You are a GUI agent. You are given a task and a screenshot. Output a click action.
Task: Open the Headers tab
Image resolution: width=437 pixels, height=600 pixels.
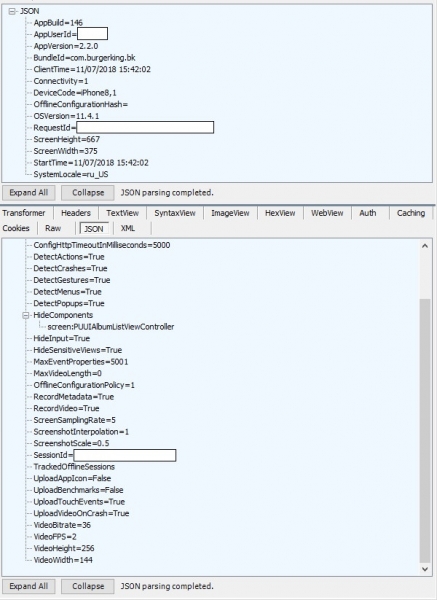(76, 213)
